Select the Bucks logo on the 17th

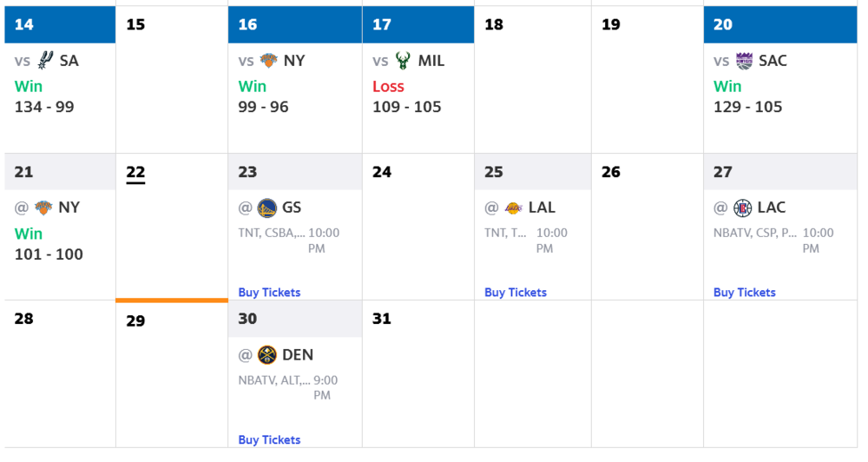pyautogui.click(x=403, y=61)
